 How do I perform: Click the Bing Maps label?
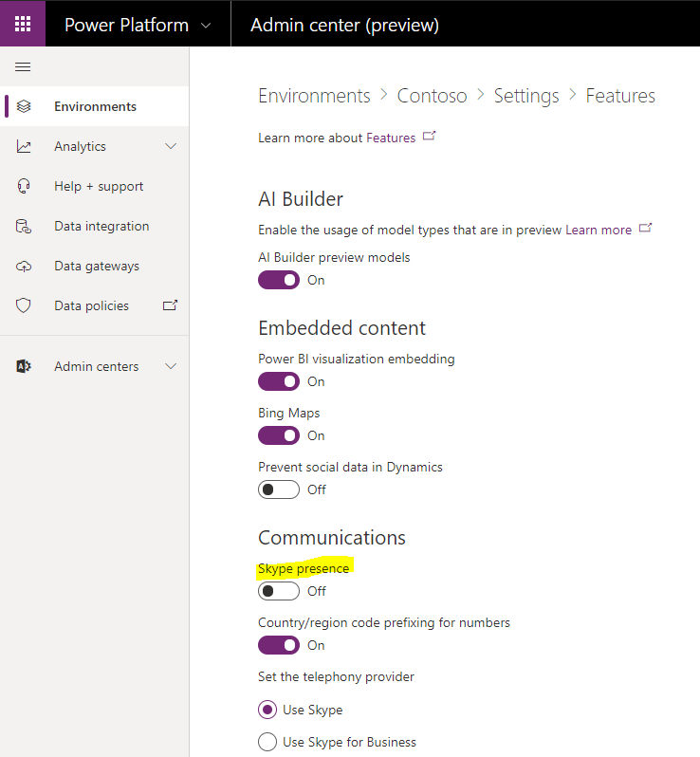click(288, 414)
